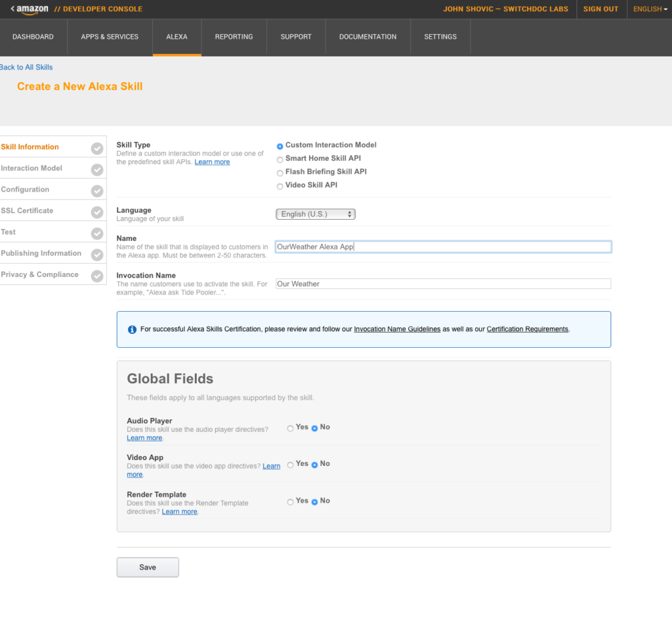Set Video App to Yes
The image size is (672, 643).
(x=290, y=465)
